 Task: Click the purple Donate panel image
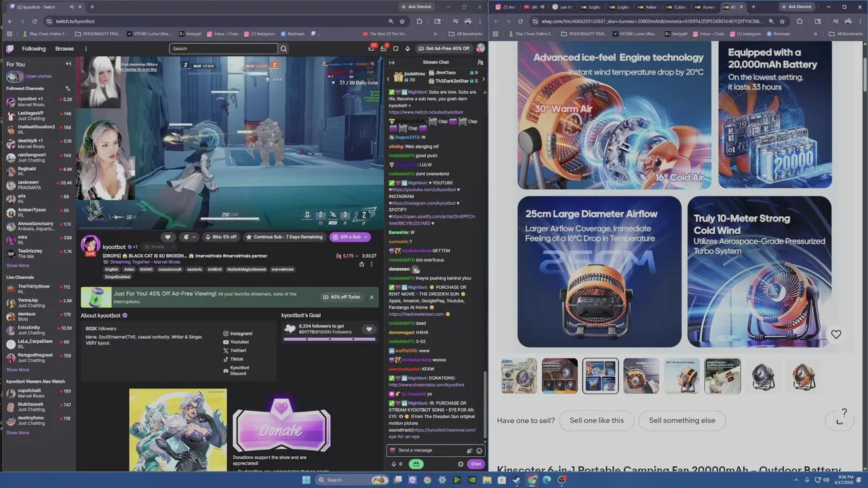pyautogui.click(x=281, y=426)
